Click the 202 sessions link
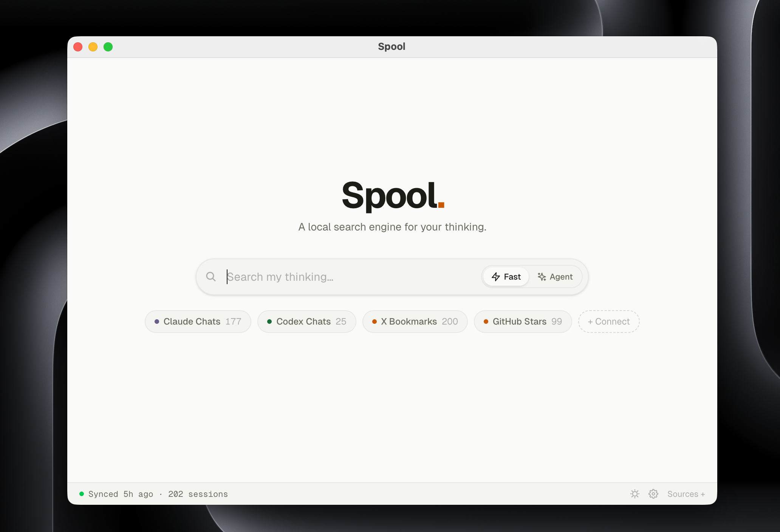Screen dimensions: 780x532 coord(198,494)
